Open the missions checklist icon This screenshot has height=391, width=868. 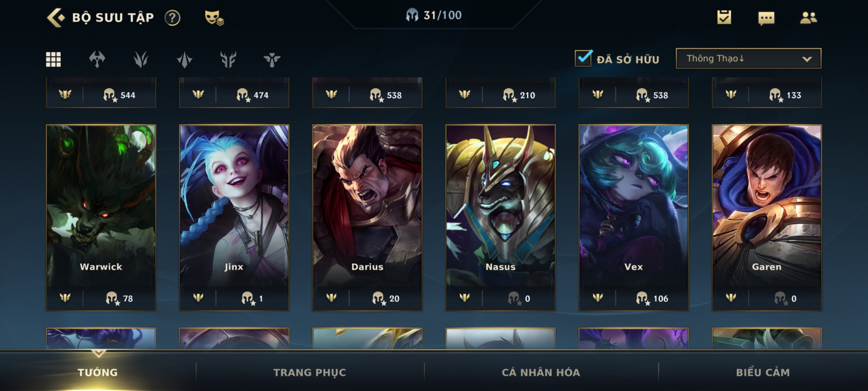(724, 17)
